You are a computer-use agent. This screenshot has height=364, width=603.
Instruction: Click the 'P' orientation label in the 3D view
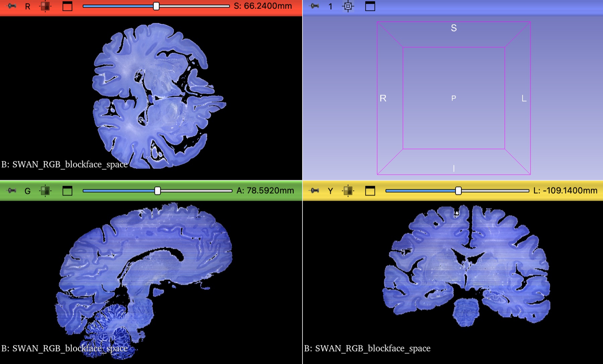click(x=454, y=98)
